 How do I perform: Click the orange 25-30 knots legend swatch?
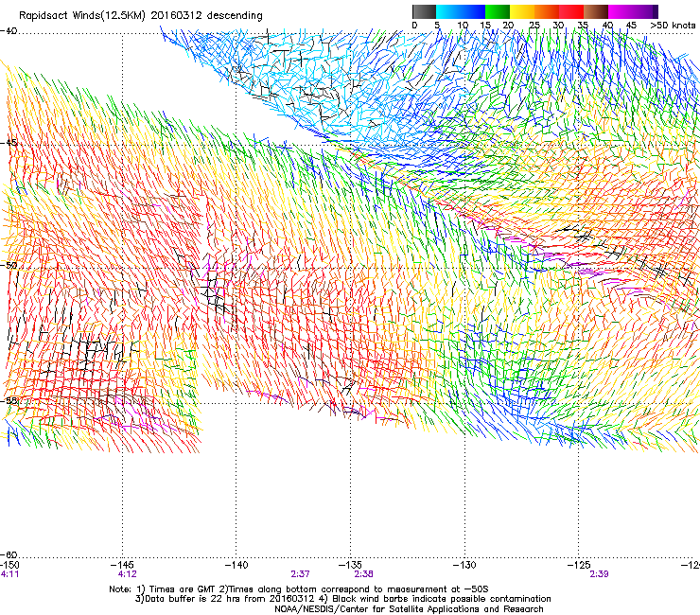click(547, 11)
